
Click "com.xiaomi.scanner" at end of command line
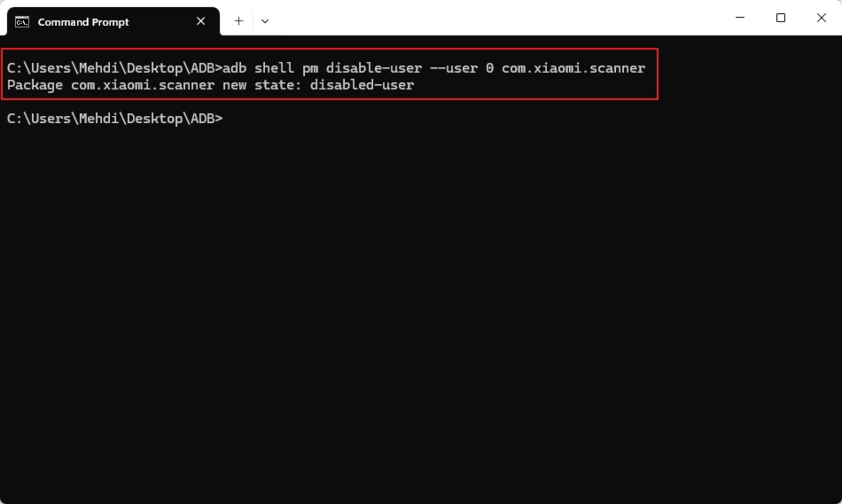click(x=573, y=68)
